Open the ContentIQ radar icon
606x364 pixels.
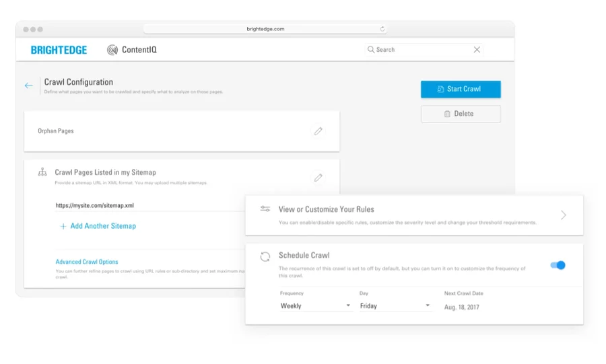coord(112,50)
